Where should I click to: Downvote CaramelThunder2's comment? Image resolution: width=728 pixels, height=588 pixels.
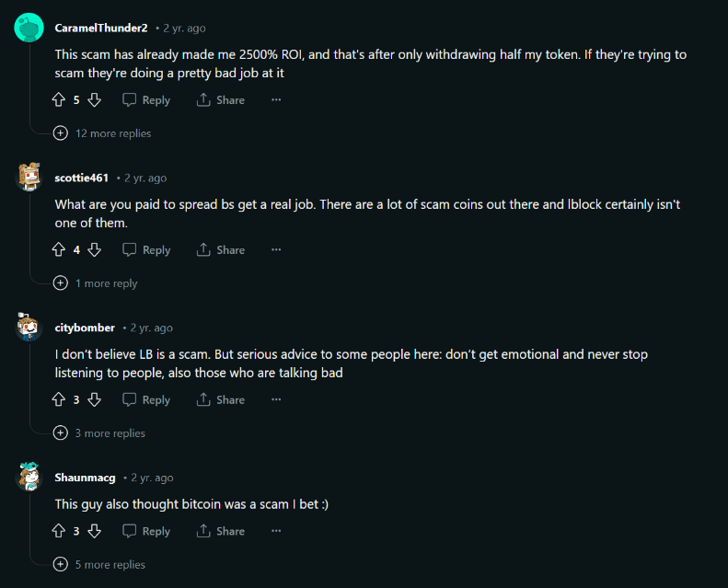point(94,99)
